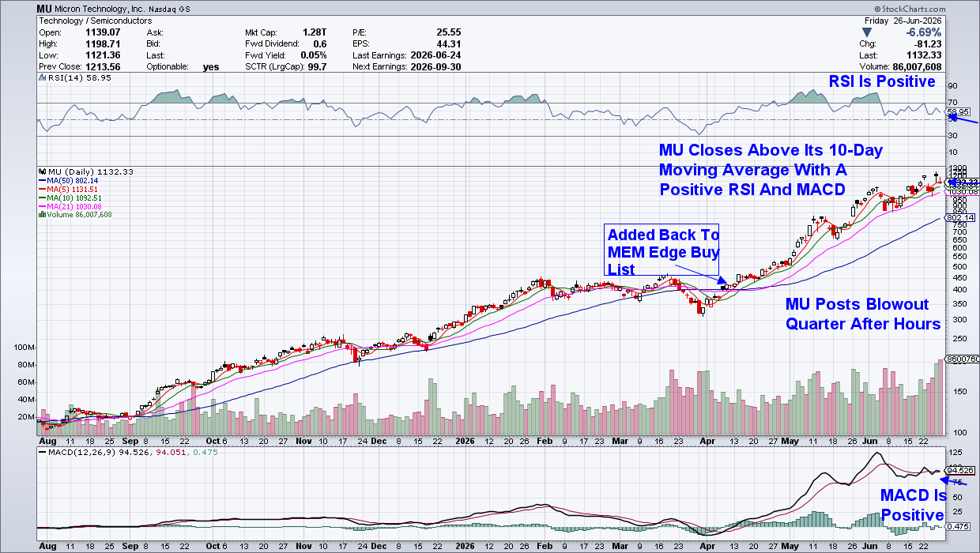Viewport: 980px width, 553px height.
Task: Click the Fwd Yield value 0.05%
Action: (314, 55)
